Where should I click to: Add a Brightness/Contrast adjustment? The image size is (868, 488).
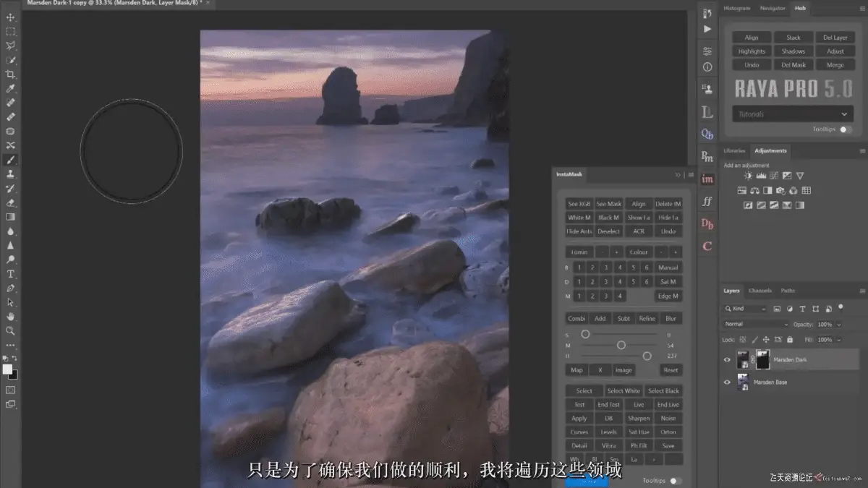click(749, 176)
